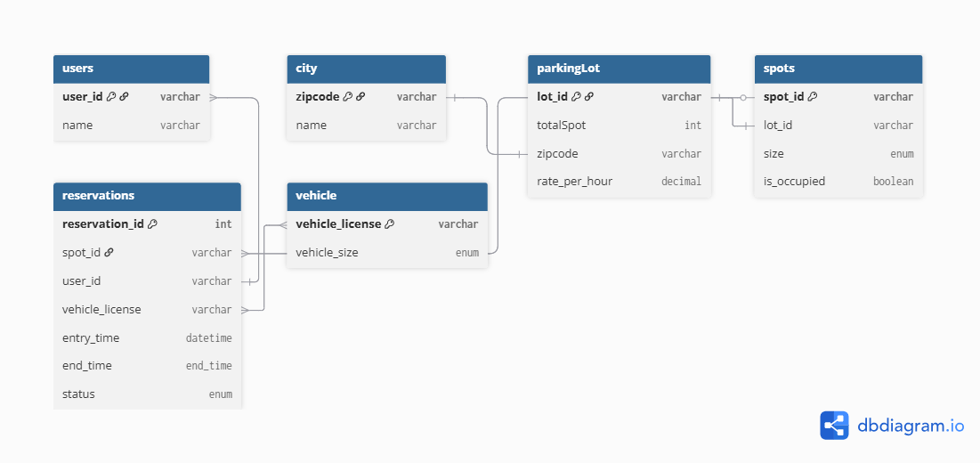980x463 pixels.
Task: Open the dbdiagram.io text link
Action: point(911,426)
